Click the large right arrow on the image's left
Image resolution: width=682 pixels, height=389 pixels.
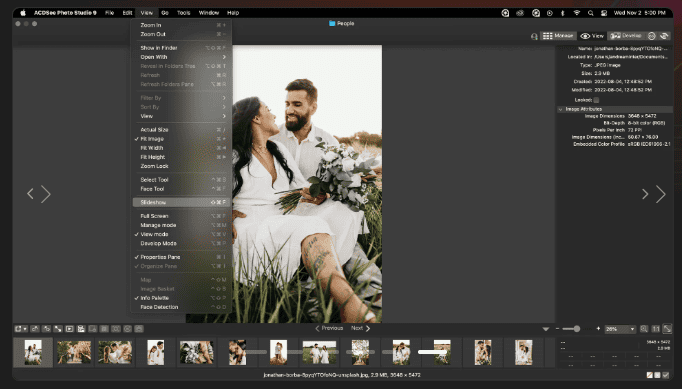pos(46,194)
